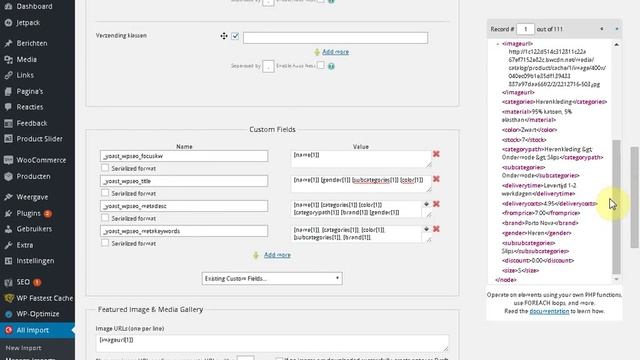640x360 pixels.
Task: Click Add more under Custom Fields
Action: (x=277, y=255)
